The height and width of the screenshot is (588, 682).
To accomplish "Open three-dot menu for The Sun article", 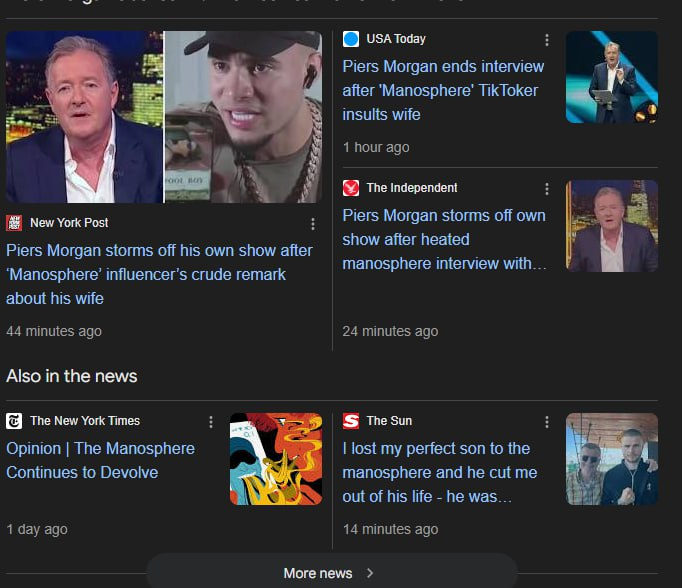I will 547,422.
